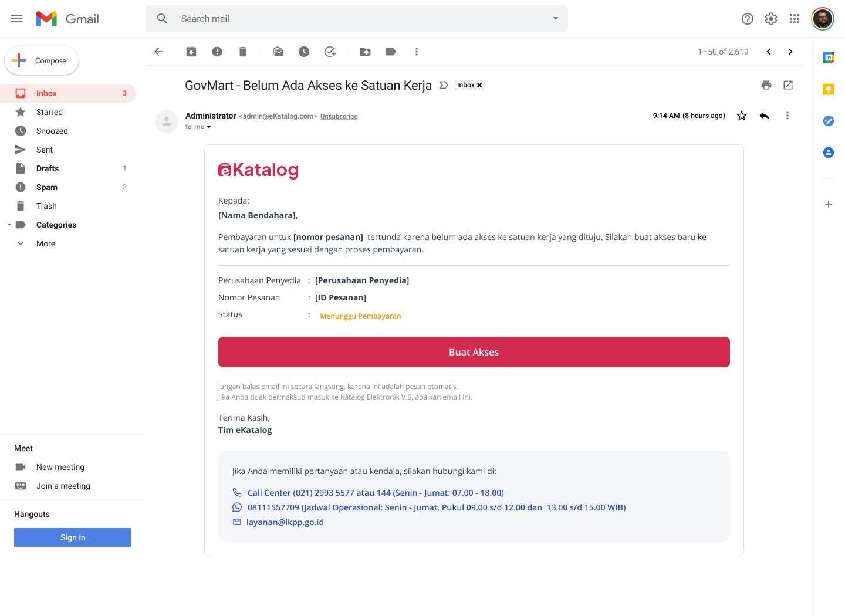Click Join a meeting
845x616 pixels.
coord(63,486)
